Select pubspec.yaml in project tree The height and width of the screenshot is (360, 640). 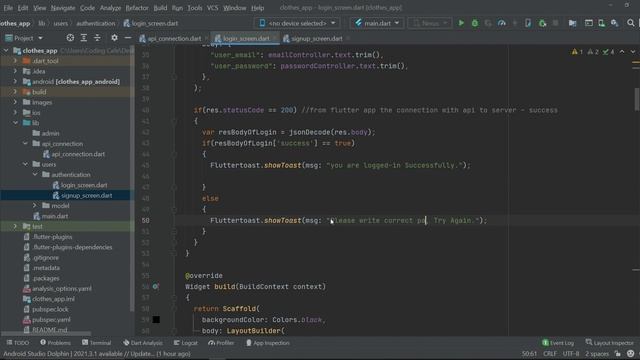51,320
